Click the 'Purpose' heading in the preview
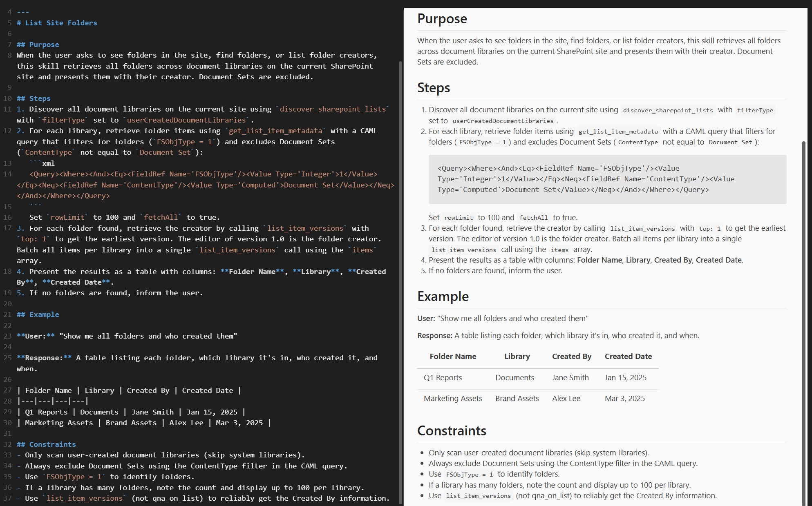The width and height of the screenshot is (812, 506). tap(442, 19)
